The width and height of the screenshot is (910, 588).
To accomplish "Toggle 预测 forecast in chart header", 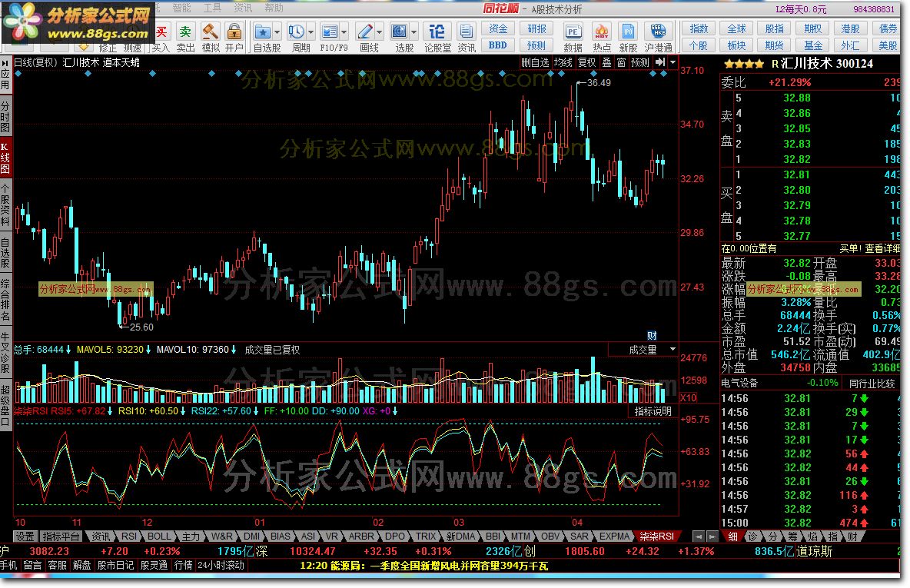I will coord(640,62).
